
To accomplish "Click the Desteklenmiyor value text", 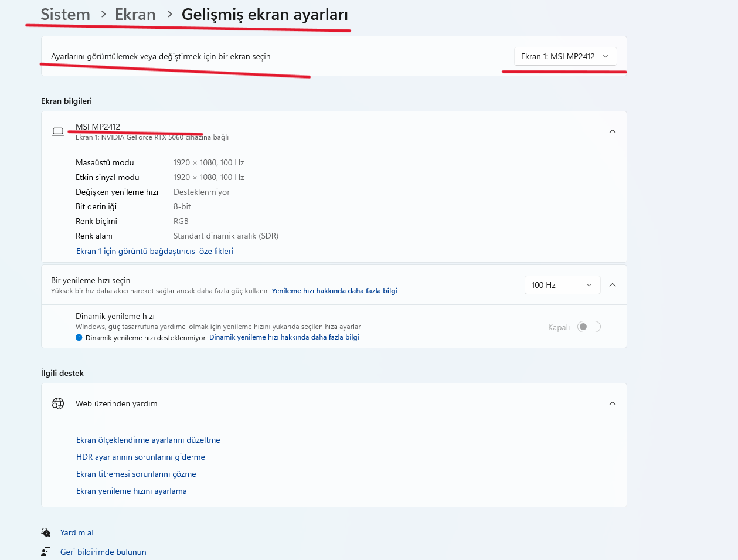I will [202, 192].
